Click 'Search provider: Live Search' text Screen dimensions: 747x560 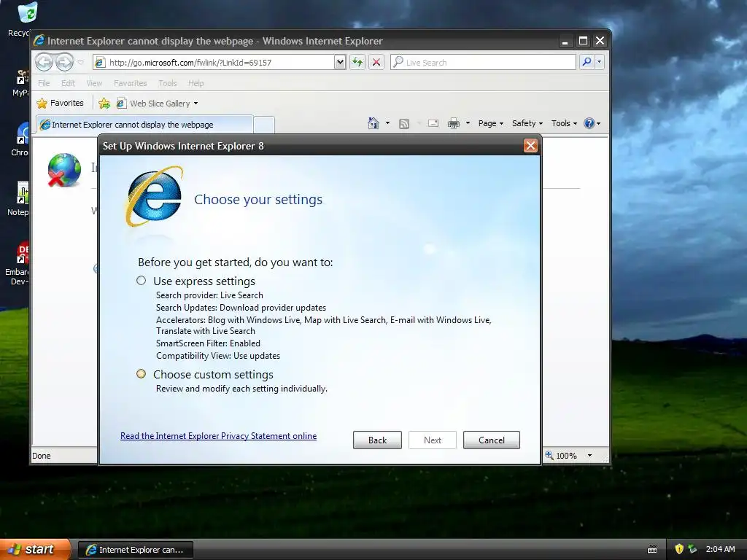click(209, 295)
